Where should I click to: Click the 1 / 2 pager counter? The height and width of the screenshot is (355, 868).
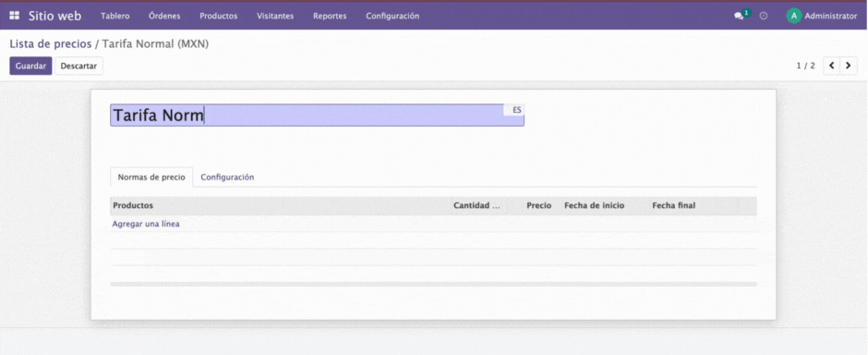(x=805, y=66)
